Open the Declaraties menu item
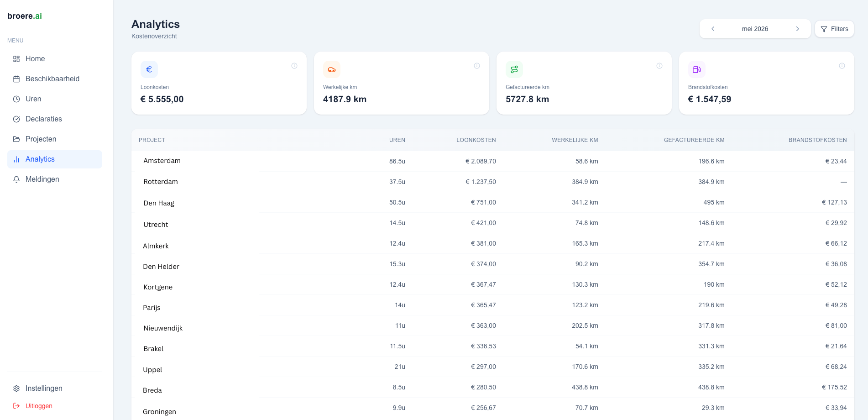 point(55,119)
